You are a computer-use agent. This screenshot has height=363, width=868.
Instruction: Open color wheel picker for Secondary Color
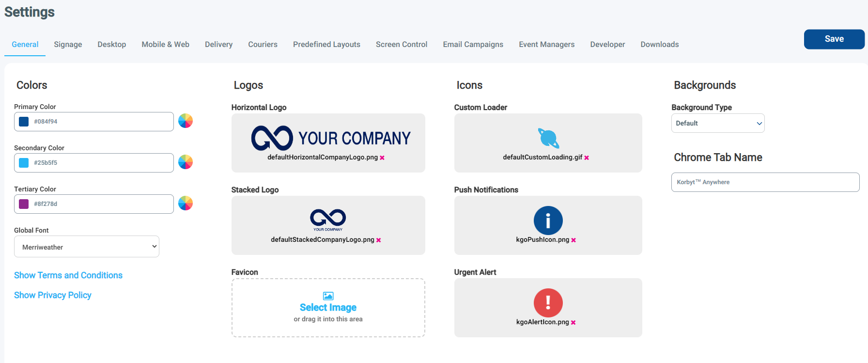[x=186, y=162]
